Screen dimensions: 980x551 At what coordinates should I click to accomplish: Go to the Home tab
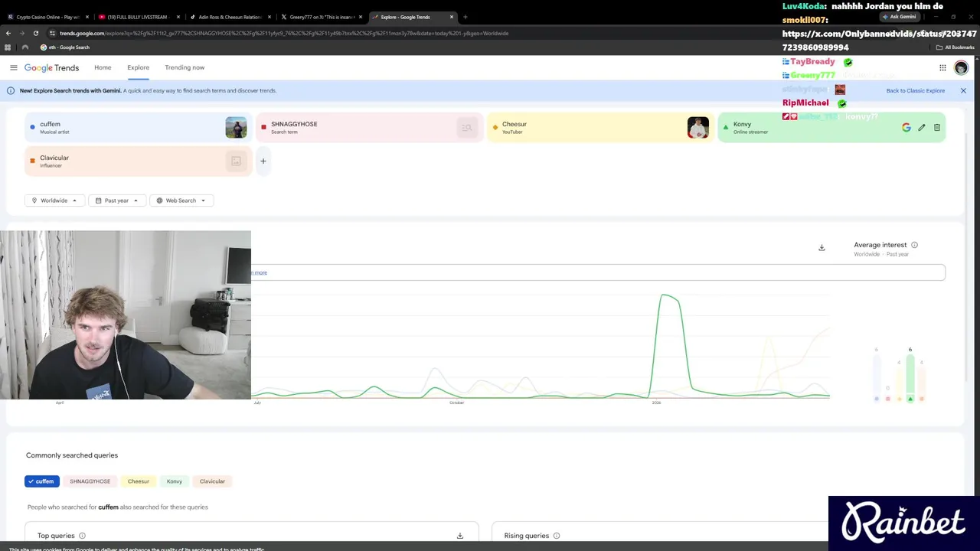point(103,67)
